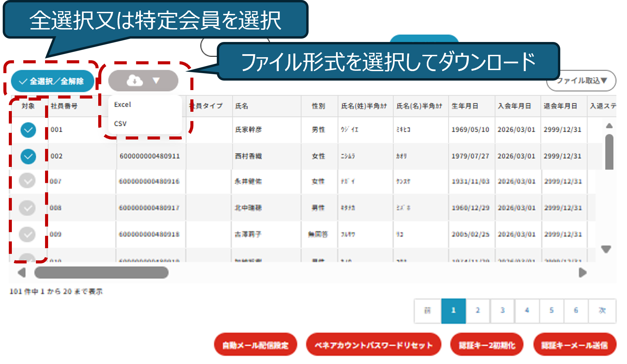This screenshot has height=364, width=627.
Task: Tick the checkbox for employee 009
Action: (x=27, y=234)
